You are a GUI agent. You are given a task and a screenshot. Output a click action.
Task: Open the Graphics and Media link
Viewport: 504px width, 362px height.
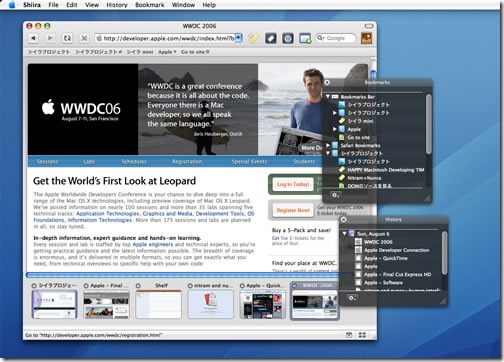pos(167,214)
